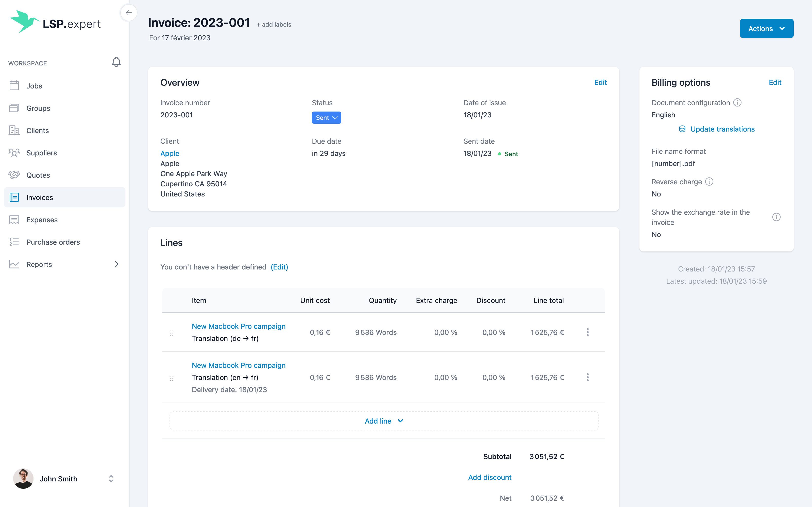Open Clients from the sidebar
This screenshot has width=812, height=507.
pos(37,131)
